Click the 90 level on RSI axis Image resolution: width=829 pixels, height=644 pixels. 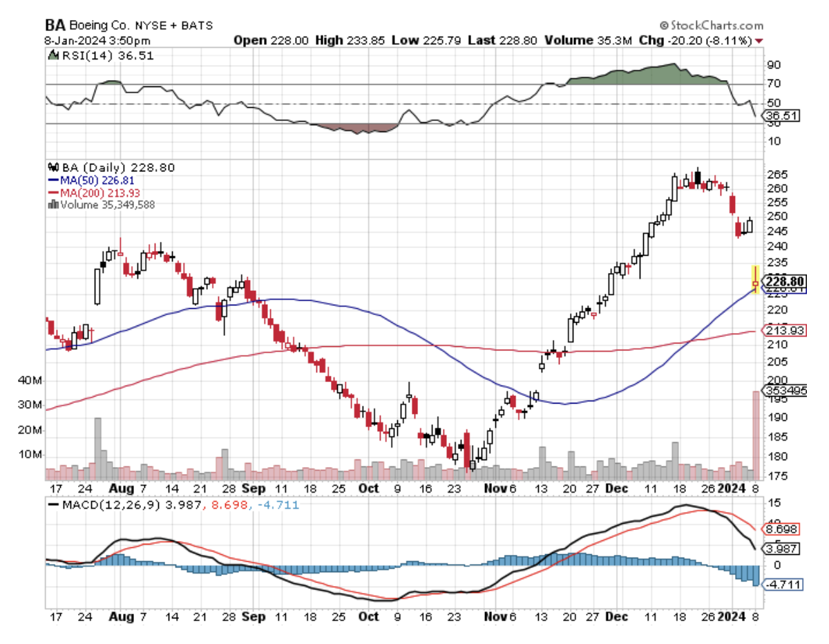pyautogui.click(x=773, y=64)
